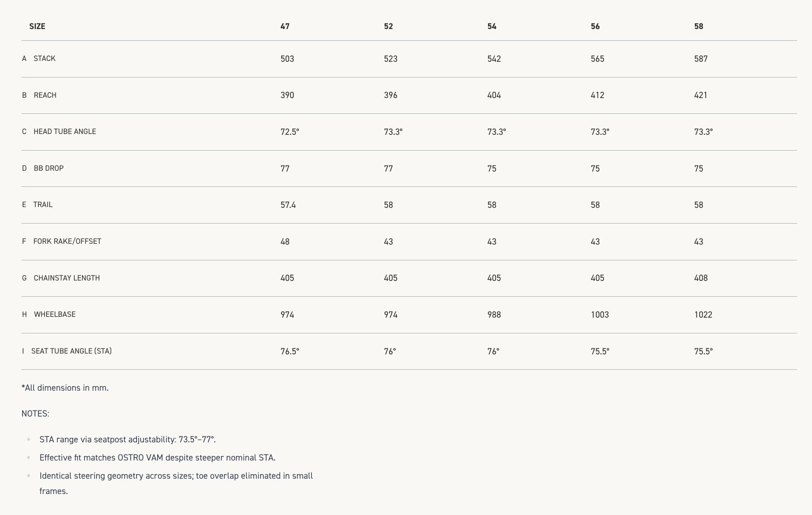The image size is (812, 515).
Task: Click the SIZE column header
Action: pyautogui.click(x=37, y=26)
